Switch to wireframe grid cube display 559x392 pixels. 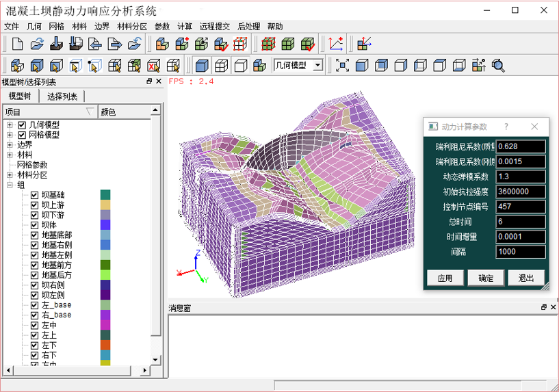(222, 66)
